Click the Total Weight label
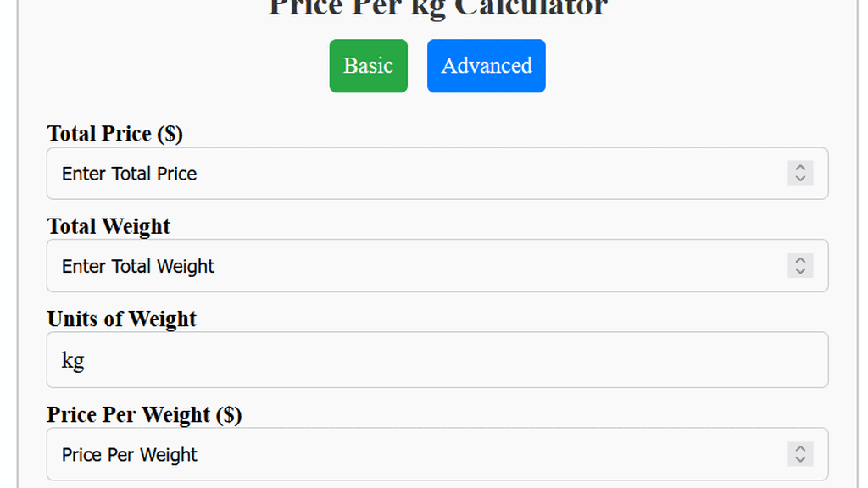This screenshot has height=488, width=868. [108, 226]
